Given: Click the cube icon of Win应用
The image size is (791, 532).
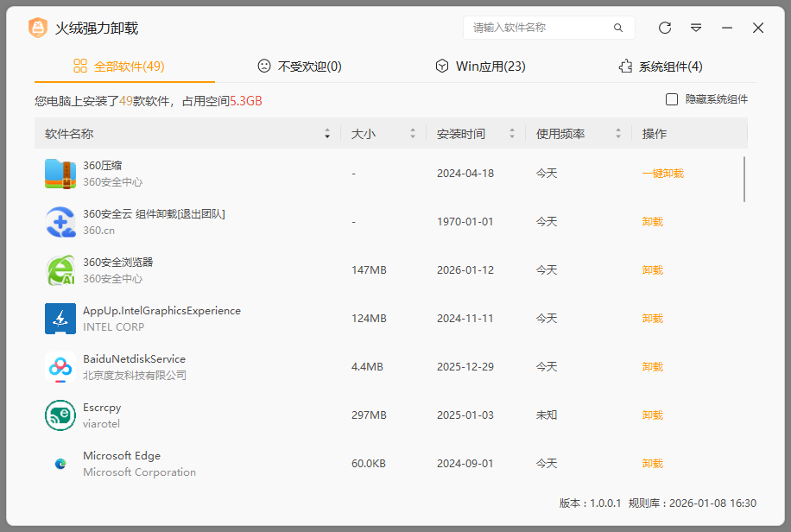Looking at the screenshot, I should [442, 66].
